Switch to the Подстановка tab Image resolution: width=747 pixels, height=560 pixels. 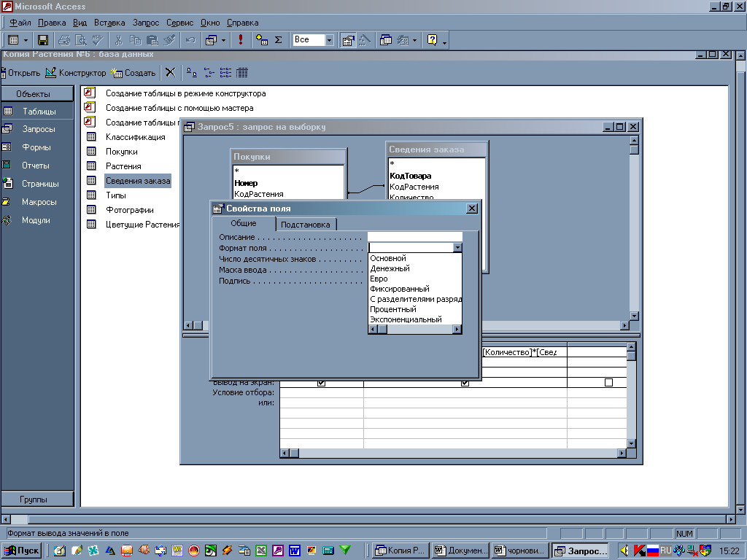pyautogui.click(x=306, y=225)
